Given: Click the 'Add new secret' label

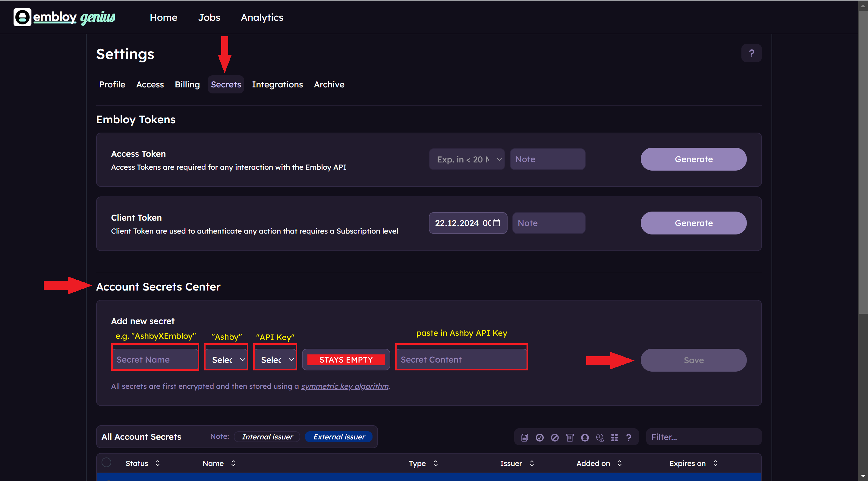Looking at the screenshot, I should [143, 321].
